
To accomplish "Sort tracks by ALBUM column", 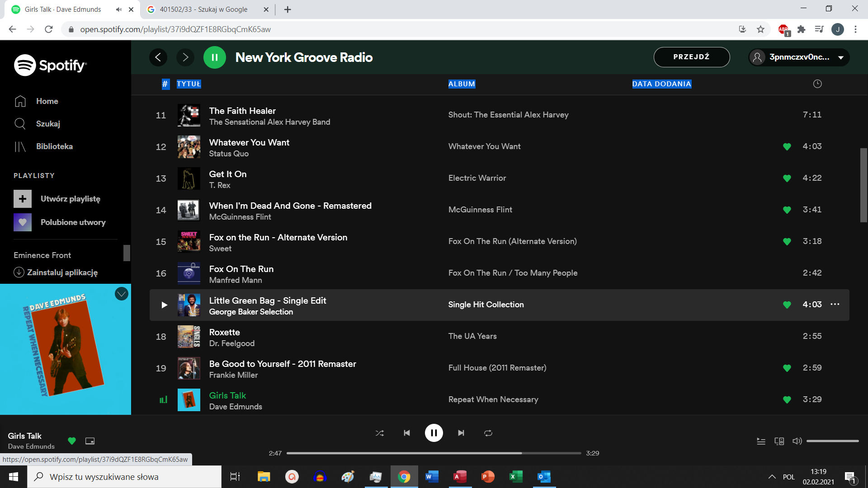I will (462, 84).
